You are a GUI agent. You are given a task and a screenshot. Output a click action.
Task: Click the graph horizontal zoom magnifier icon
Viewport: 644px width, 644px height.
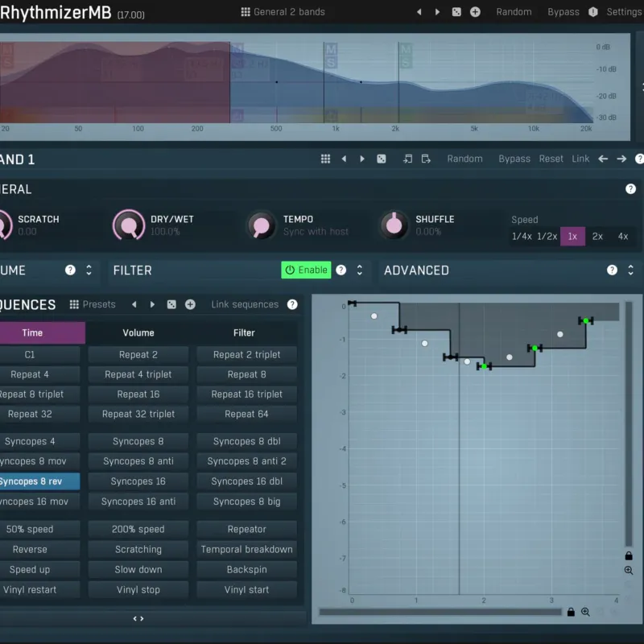pyautogui.click(x=585, y=612)
